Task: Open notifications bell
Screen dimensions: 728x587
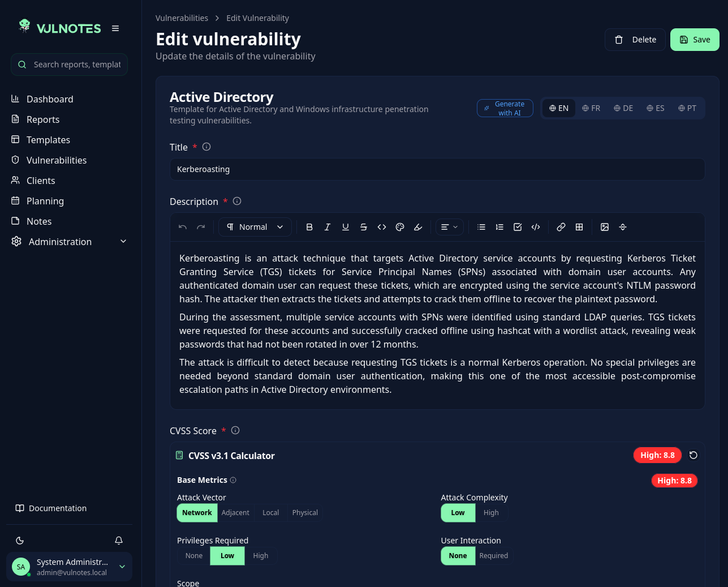Action: [x=119, y=541]
